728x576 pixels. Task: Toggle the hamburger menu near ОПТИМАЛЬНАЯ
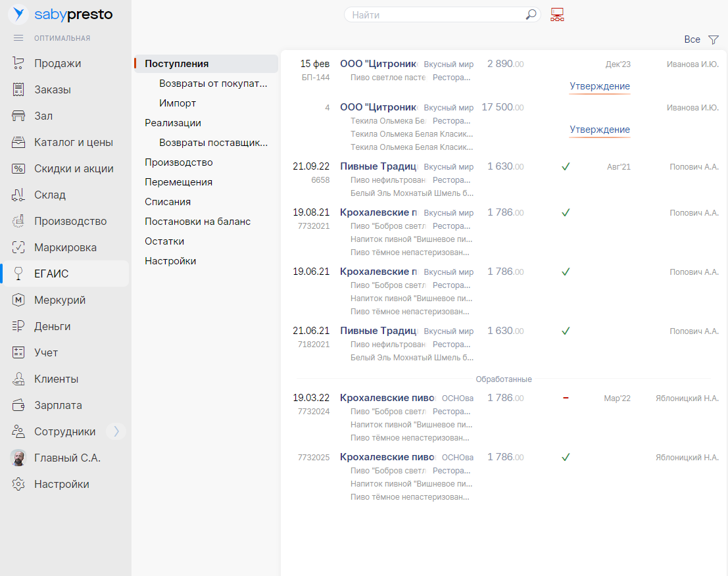tap(18, 38)
